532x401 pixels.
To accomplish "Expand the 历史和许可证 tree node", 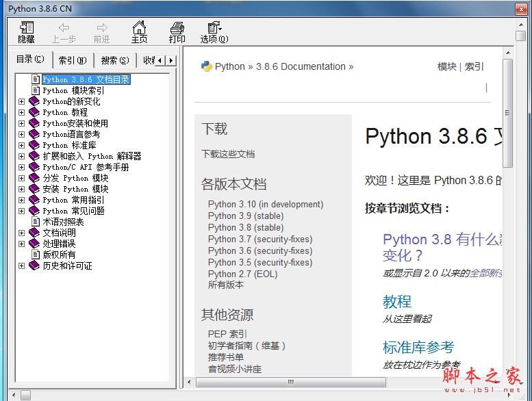I will (22, 266).
